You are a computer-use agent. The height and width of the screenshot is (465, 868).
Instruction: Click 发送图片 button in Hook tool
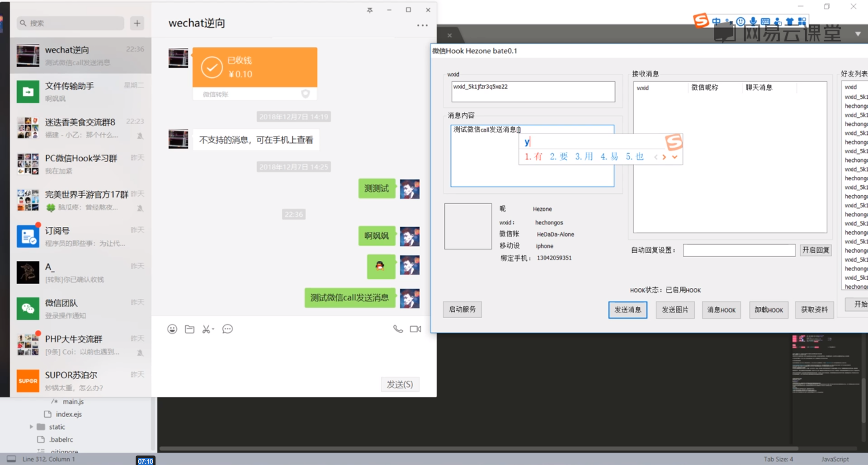coord(675,310)
